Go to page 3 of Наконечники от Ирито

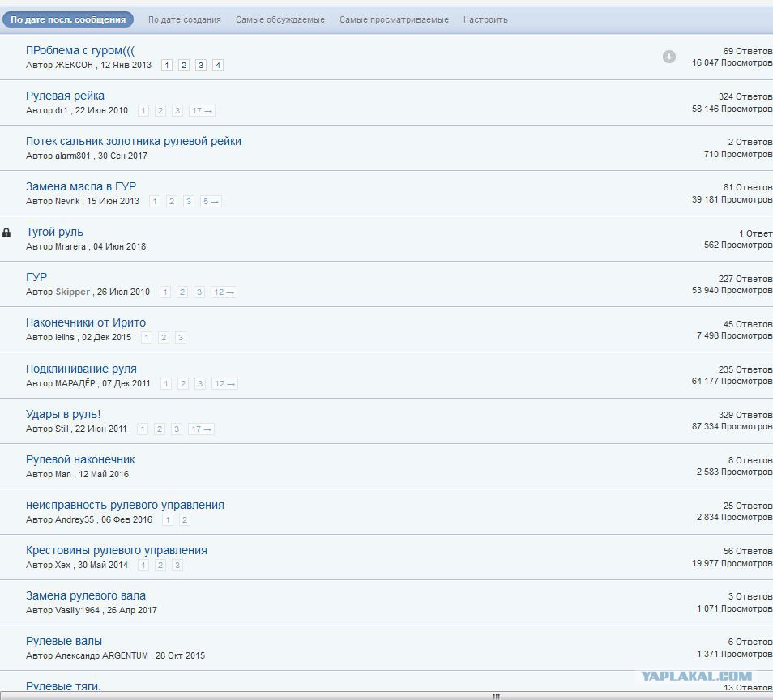click(x=181, y=337)
